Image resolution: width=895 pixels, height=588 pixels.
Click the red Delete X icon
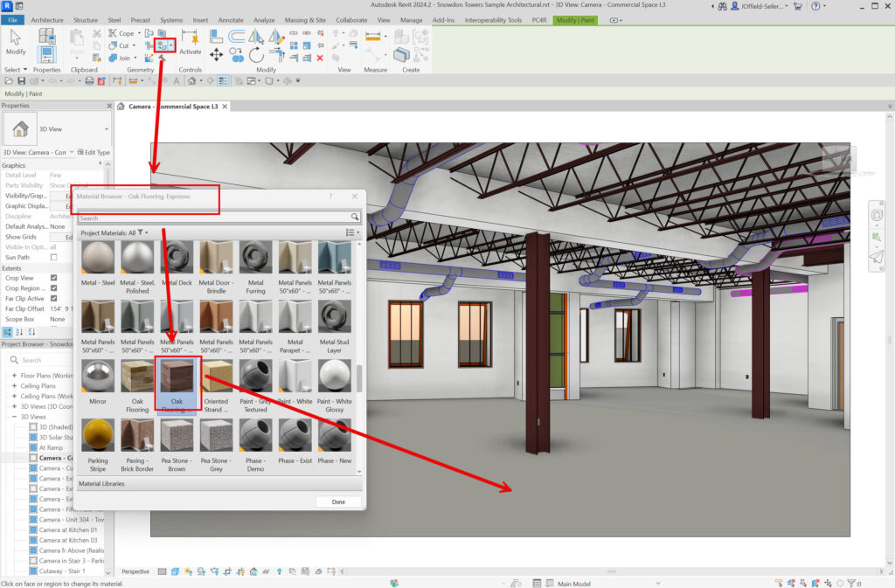(320, 58)
